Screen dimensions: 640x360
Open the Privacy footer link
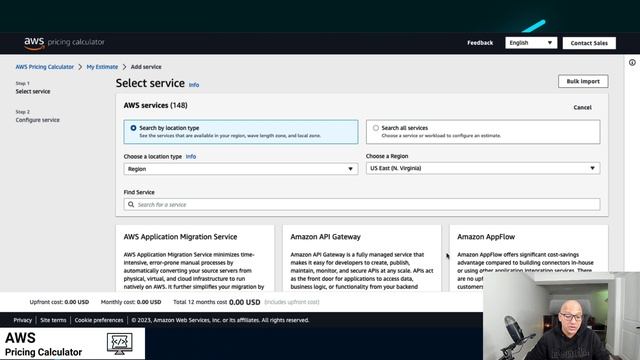click(x=22, y=320)
